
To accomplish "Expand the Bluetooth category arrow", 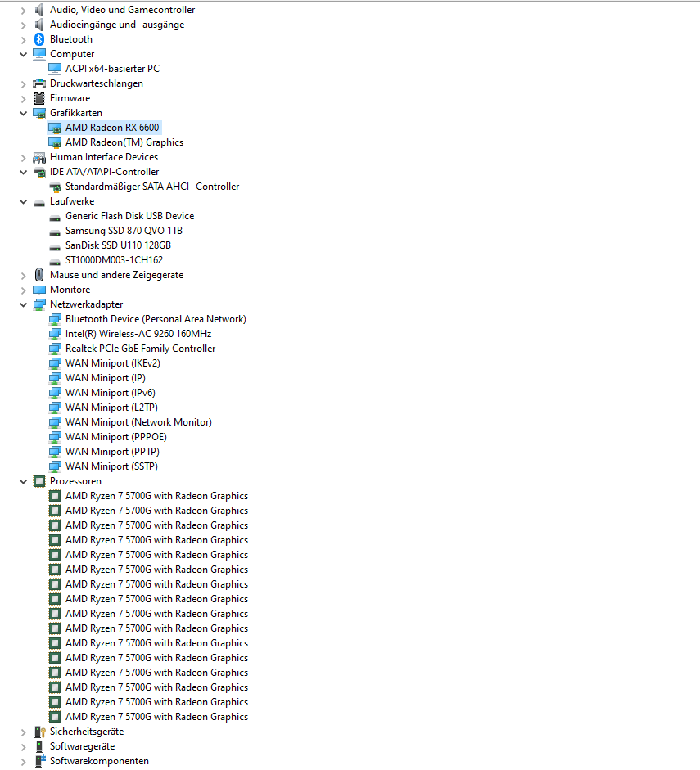I will [23, 40].
